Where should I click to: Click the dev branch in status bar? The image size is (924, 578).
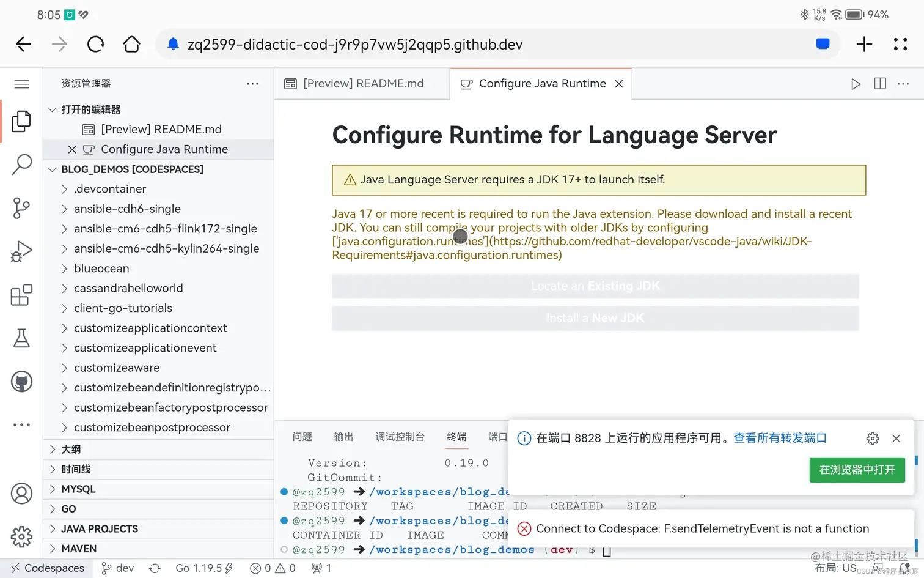pos(117,568)
